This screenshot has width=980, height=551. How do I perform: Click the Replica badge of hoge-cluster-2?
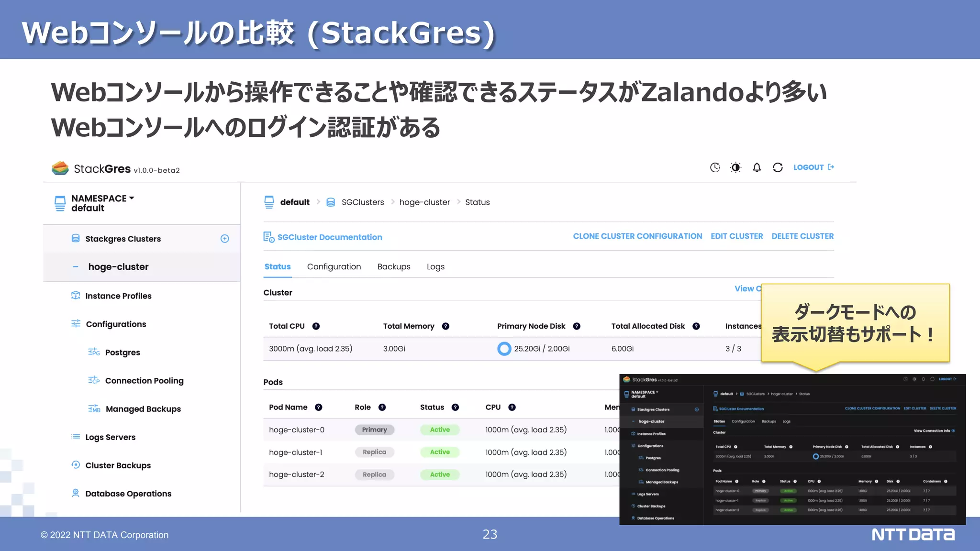(x=374, y=474)
